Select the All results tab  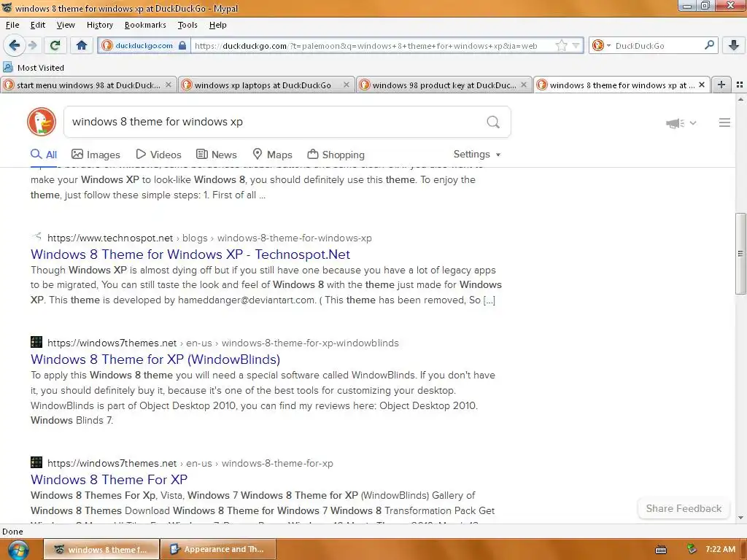point(44,155)
